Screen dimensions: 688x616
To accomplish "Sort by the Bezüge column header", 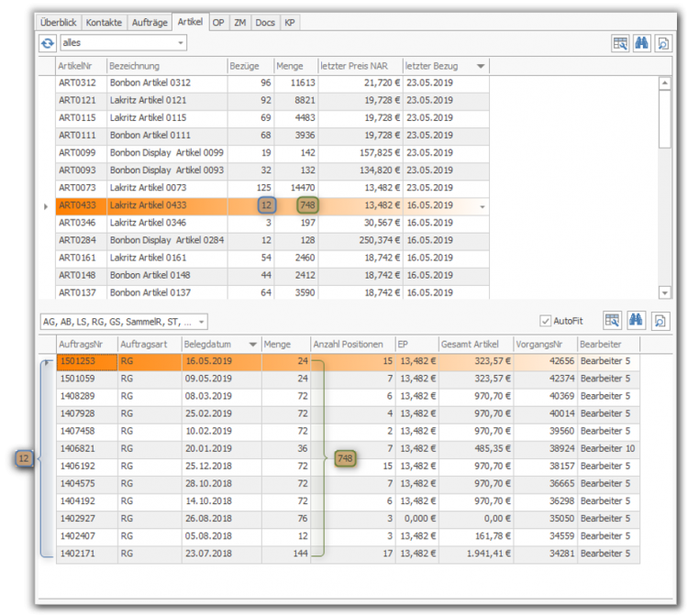I will [x=250, y=66].
